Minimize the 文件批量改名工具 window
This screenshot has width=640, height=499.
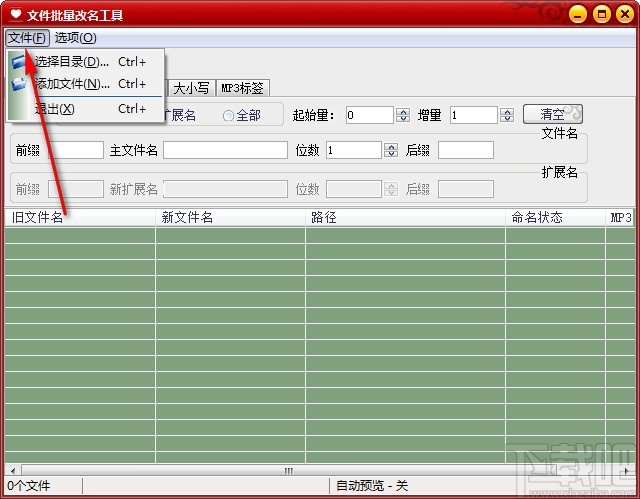[x=578, y=15]
